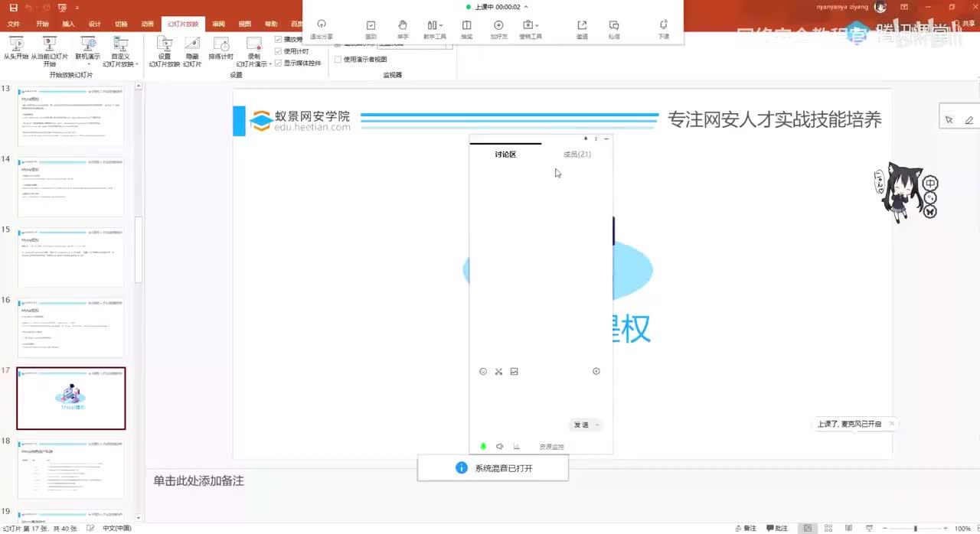Switch to the 切换 ribbon tab

pyautogui.click(x=121, y=24)
